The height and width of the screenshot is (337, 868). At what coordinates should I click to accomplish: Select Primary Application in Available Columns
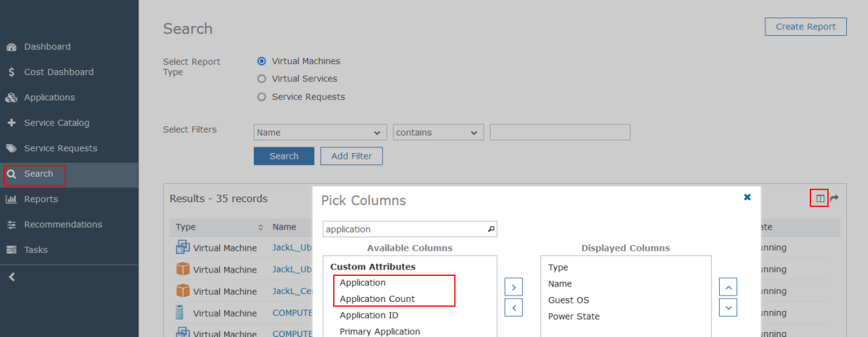pos(380,331)
